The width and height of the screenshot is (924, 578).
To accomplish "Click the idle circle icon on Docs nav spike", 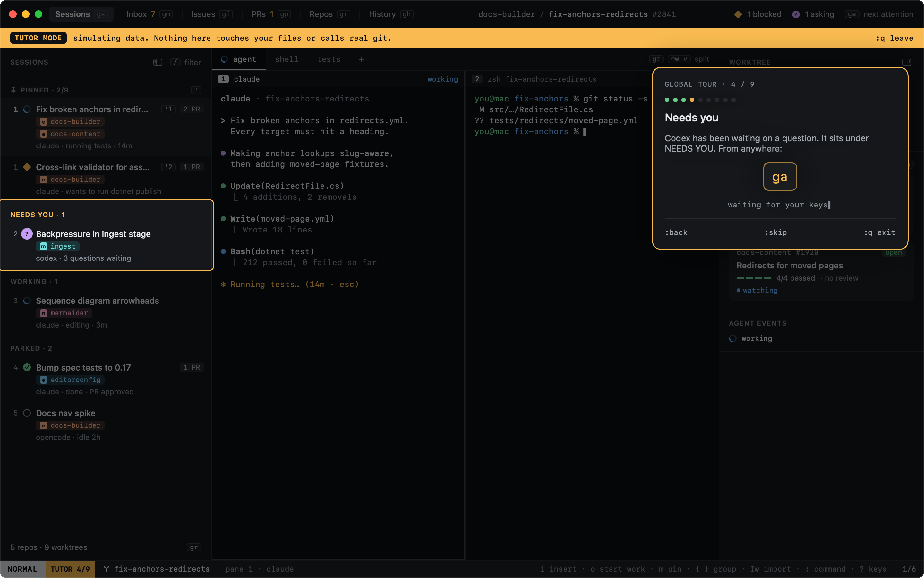I will coord(27,413).
